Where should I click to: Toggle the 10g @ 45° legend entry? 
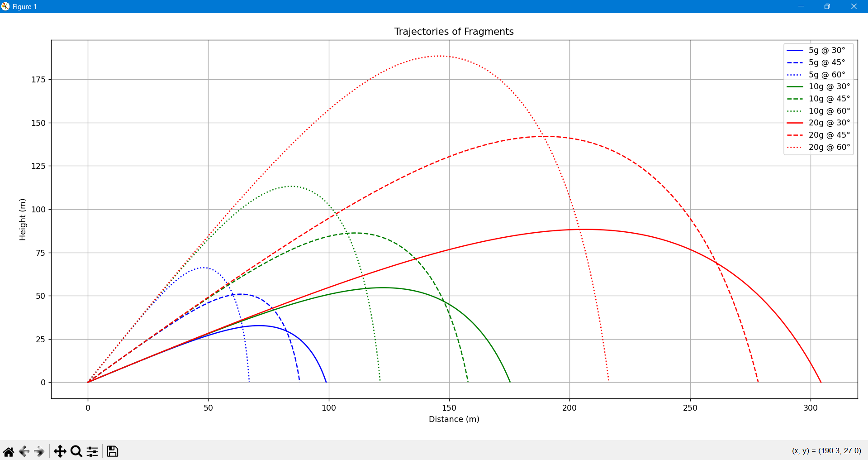pos(828,98)
